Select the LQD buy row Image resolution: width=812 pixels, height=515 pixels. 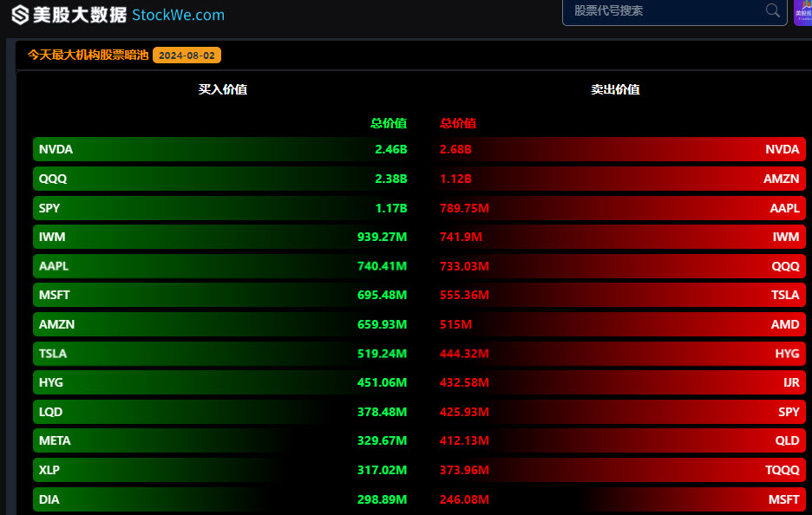click(x=222, y=412)
